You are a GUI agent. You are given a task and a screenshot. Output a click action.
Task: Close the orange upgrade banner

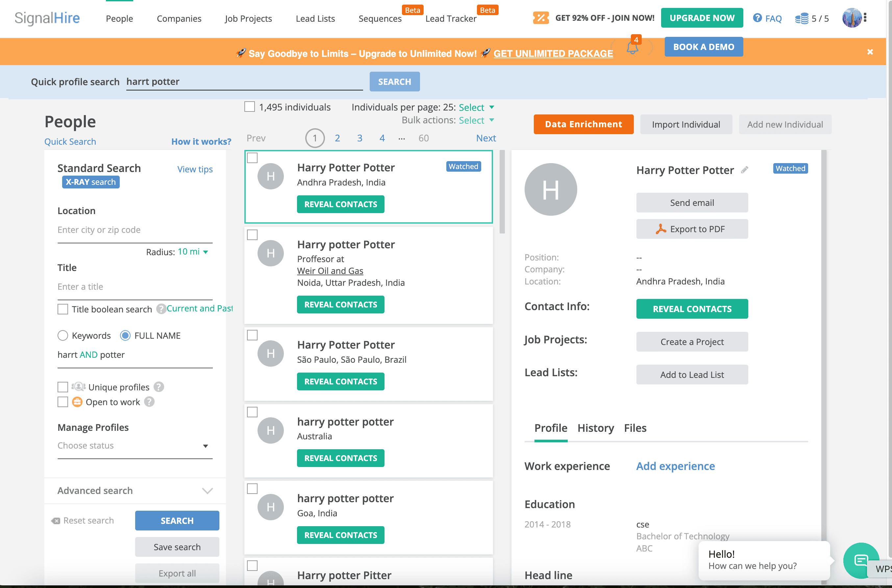pos(870,52)
